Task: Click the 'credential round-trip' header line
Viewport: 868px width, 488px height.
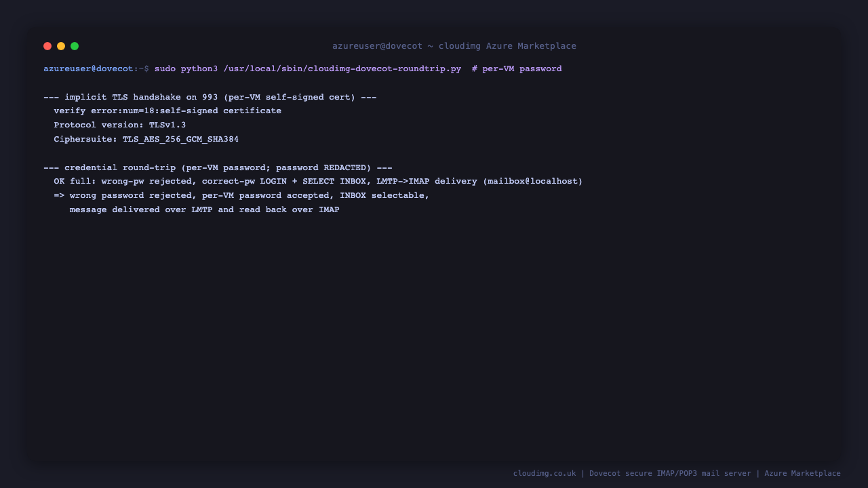Action: coord(218,167)
